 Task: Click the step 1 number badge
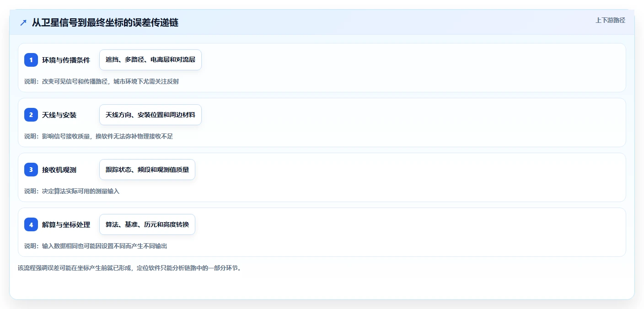point(31,60)
